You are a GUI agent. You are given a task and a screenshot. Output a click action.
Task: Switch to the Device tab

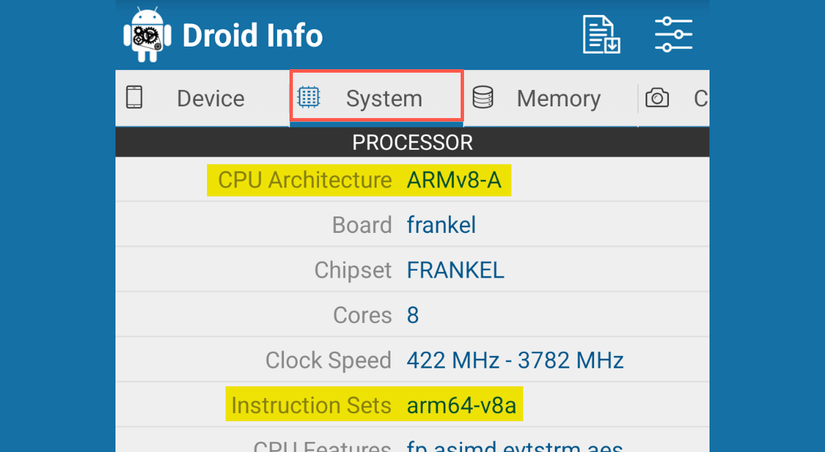[210, 99]
